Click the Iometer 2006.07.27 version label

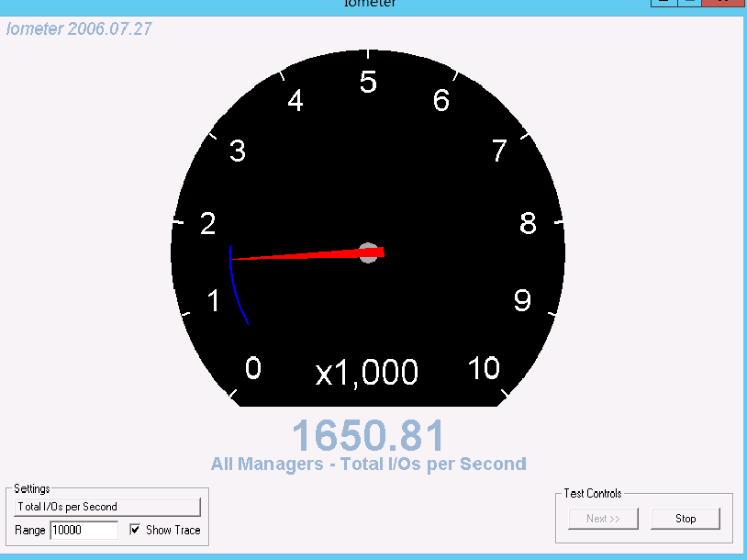point(78,29)
